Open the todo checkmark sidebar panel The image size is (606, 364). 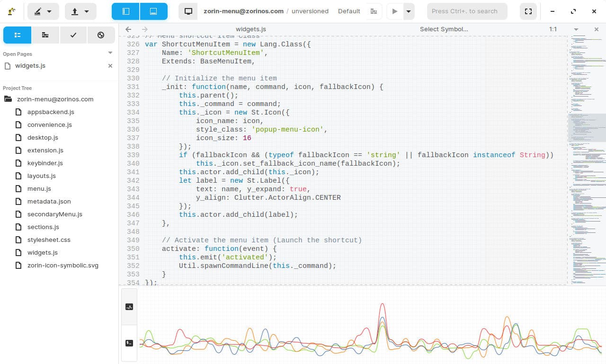click(x=73, y=35)
